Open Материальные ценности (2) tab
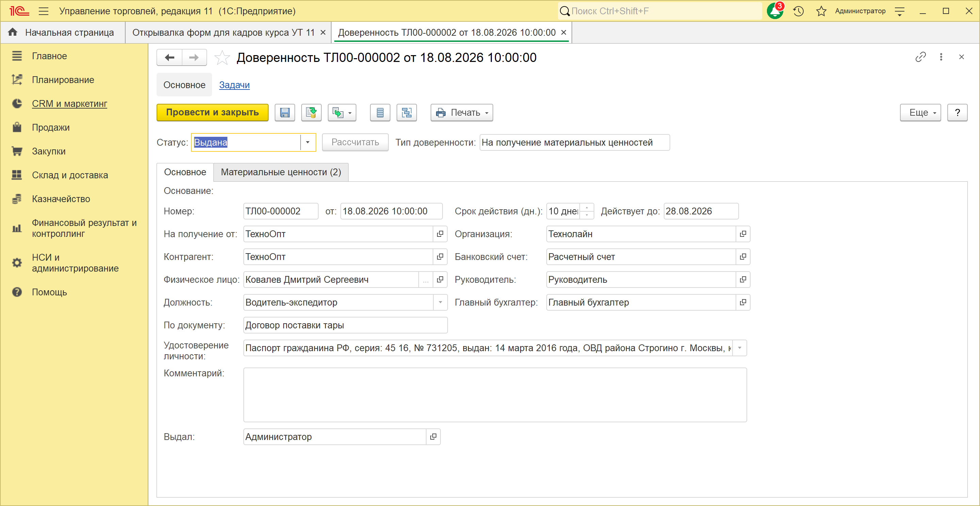This screenshot has height=506, width=980. point(281,172)
